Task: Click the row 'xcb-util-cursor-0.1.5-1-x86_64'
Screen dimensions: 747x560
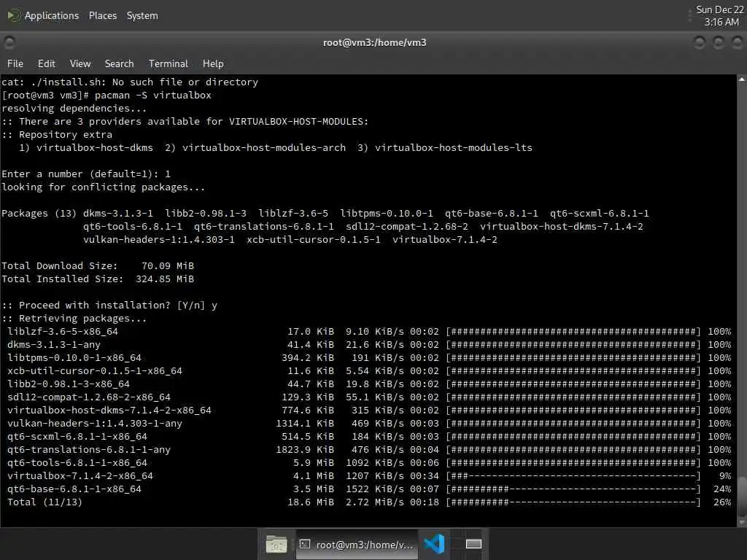Action: pos(369,370)
